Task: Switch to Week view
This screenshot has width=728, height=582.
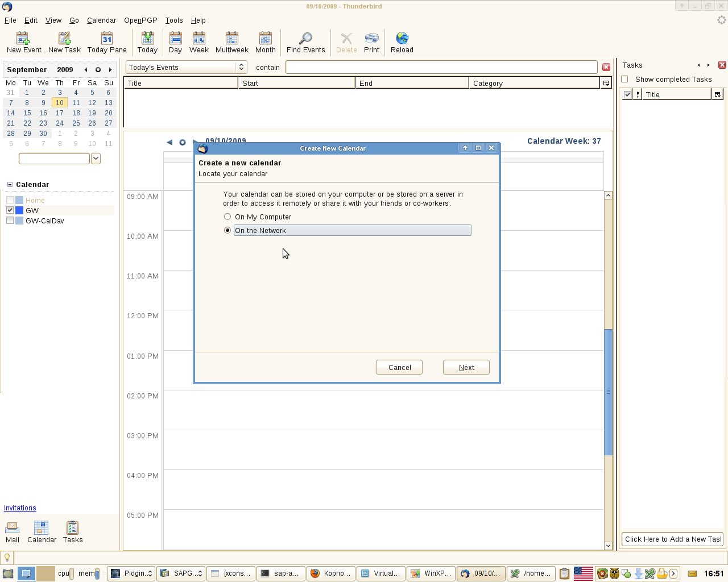Action: pos(199,43)
